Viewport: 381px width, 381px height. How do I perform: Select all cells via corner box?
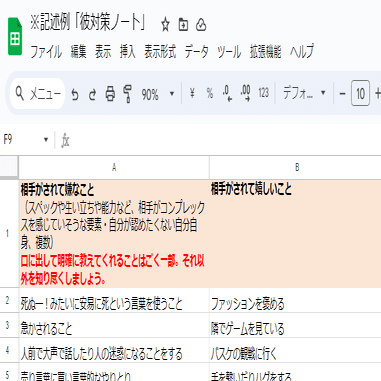click(9, 167)
